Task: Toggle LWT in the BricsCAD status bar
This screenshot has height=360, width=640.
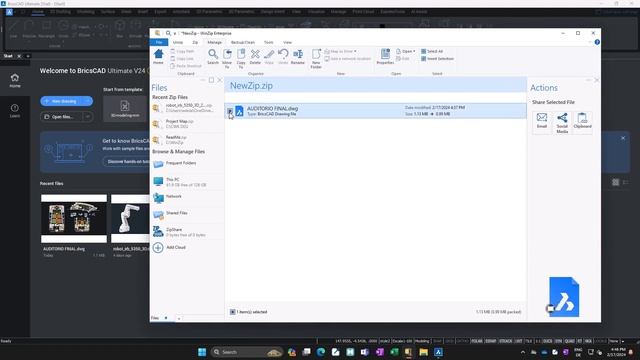Action: (519, 341)
